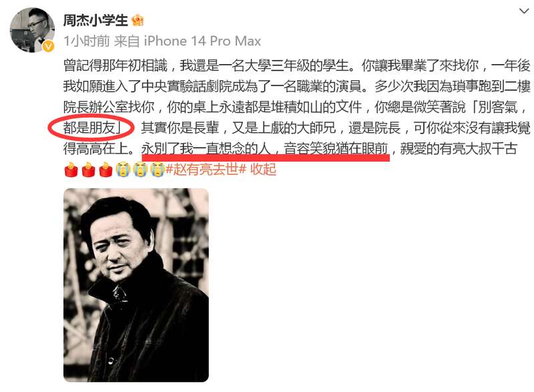
Task: Click the 1小时前 timestamp
Action: (x=87, y=41)
